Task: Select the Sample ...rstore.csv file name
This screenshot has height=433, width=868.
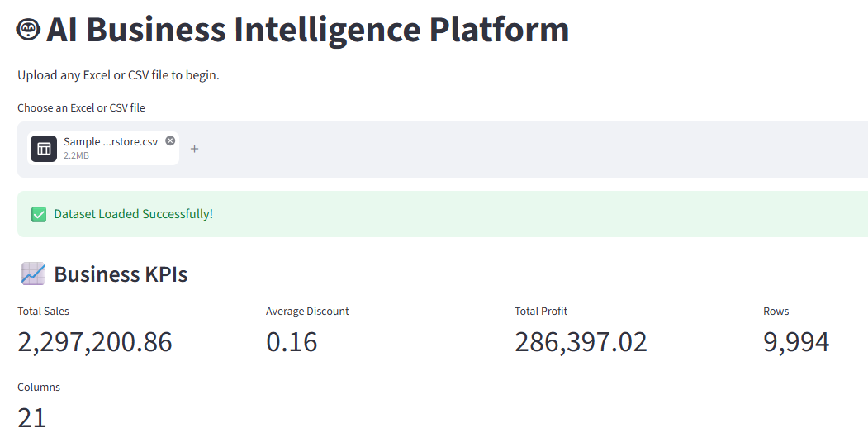Action: point(111,142)
